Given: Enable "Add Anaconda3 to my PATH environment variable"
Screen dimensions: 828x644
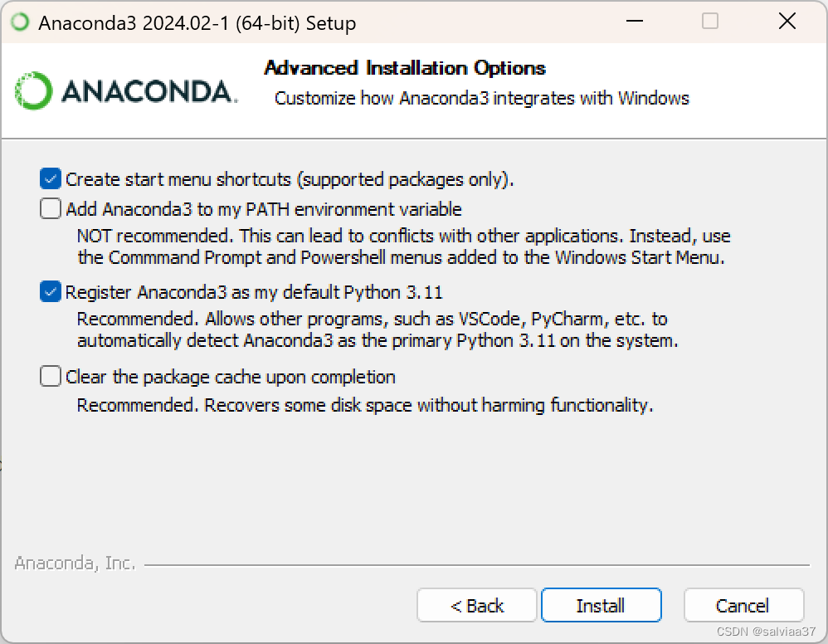Looking at the screenshot, I should (x=50, y=208).
